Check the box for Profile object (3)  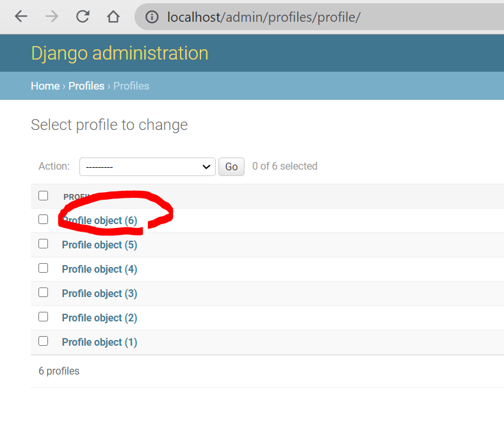(x=43, y=293)
